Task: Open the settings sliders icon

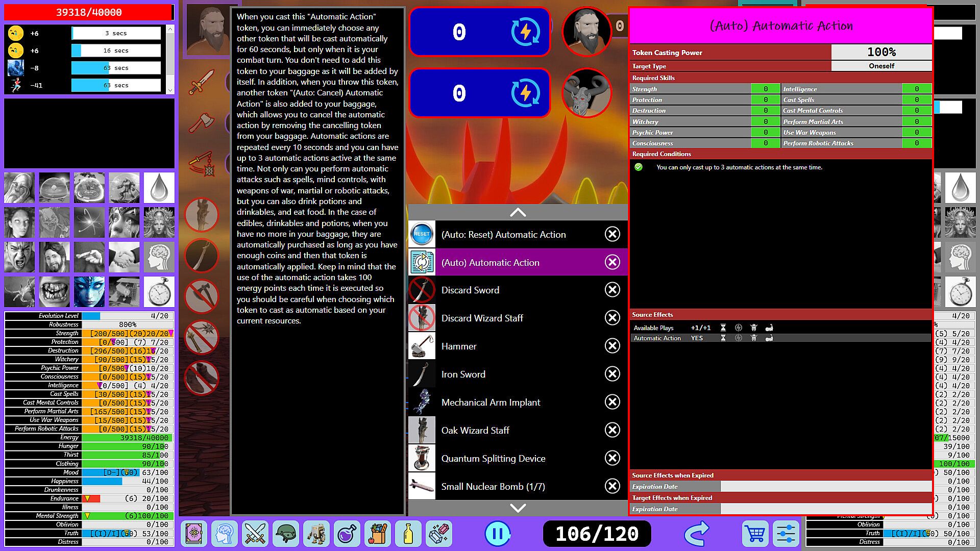Action: [785, 534]
